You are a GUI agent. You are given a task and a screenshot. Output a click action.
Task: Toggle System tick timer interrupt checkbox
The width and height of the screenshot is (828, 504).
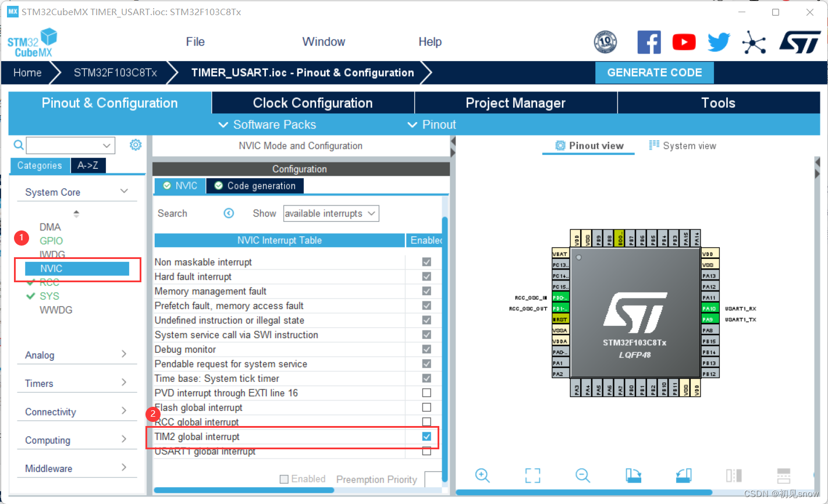tap(427, 378)
